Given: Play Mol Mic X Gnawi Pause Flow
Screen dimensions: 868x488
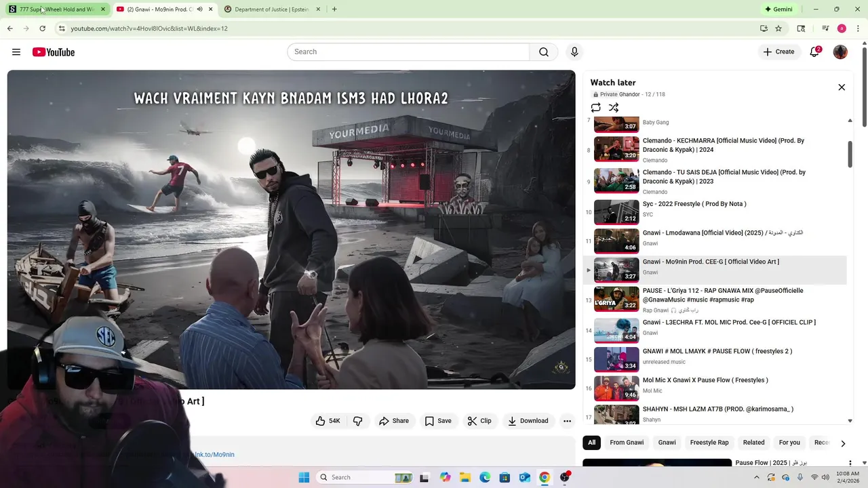Looking at the screenshot, I should coord(715,388).
